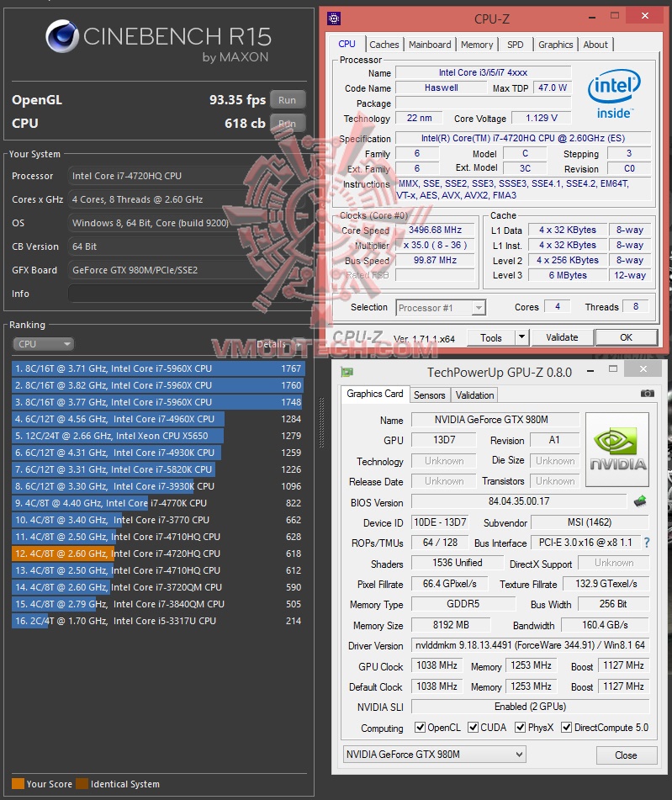Run the CPU benchmark

(288, 124)
